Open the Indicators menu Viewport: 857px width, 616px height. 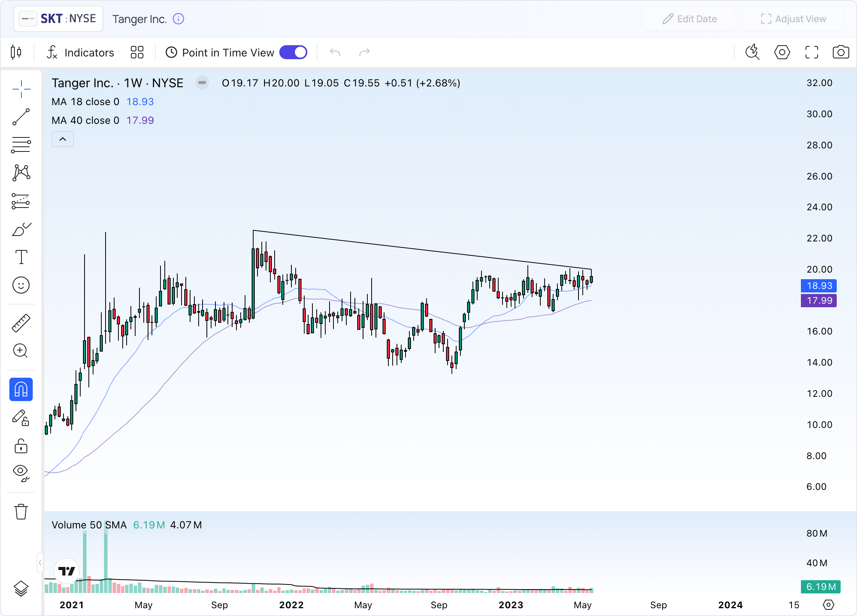pyautogui.click(x=80, y=53)
